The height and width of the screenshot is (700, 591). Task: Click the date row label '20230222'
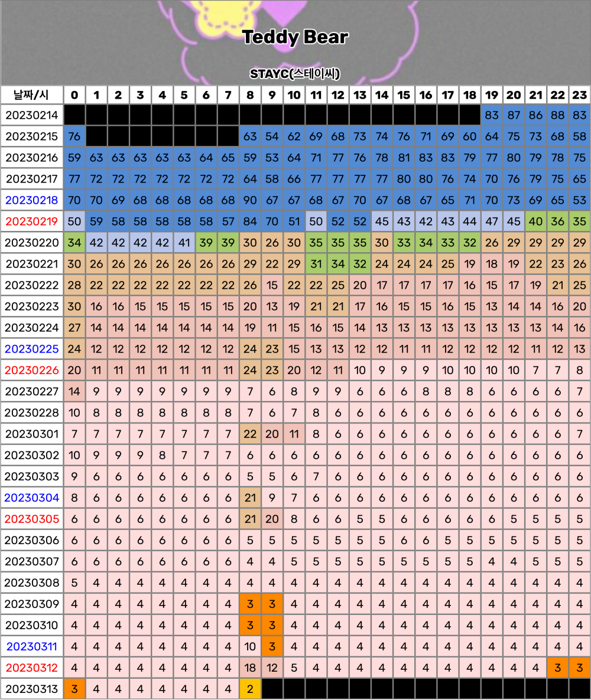click(32, 285)
